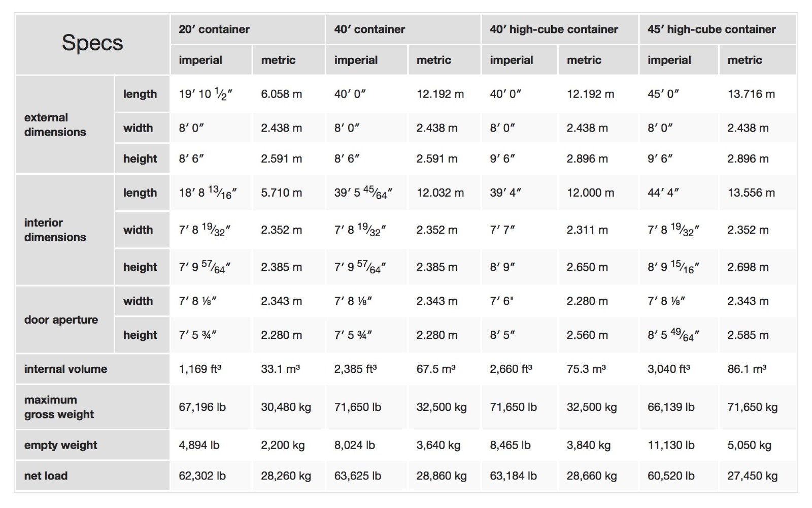
Task: Select the 45′ high-cube container header
Action: tap(712, 29)
